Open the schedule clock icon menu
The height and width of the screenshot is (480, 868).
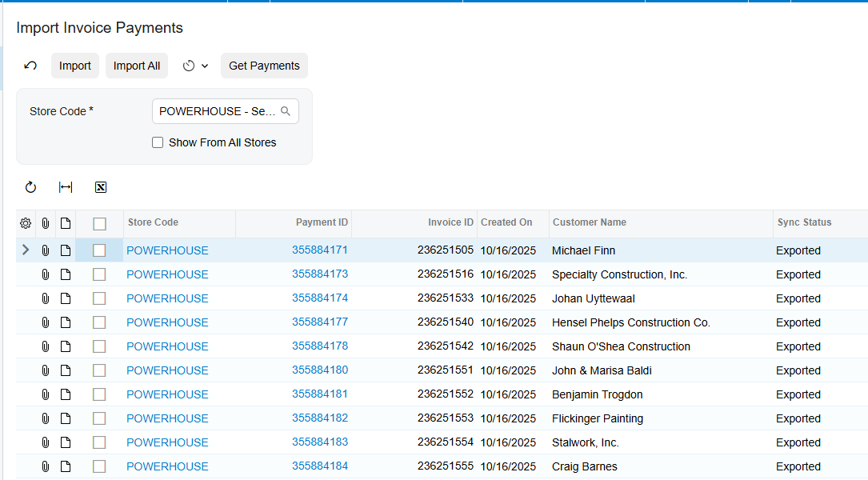click(x=189, y=66)
